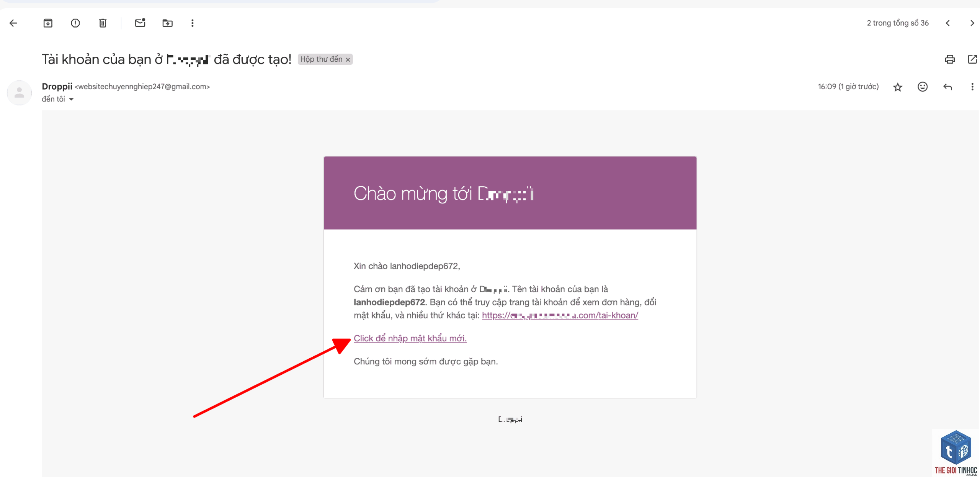Click the sender avatar picture
Viewport: 980px width, 477px height.
click(x=19, y=93)
